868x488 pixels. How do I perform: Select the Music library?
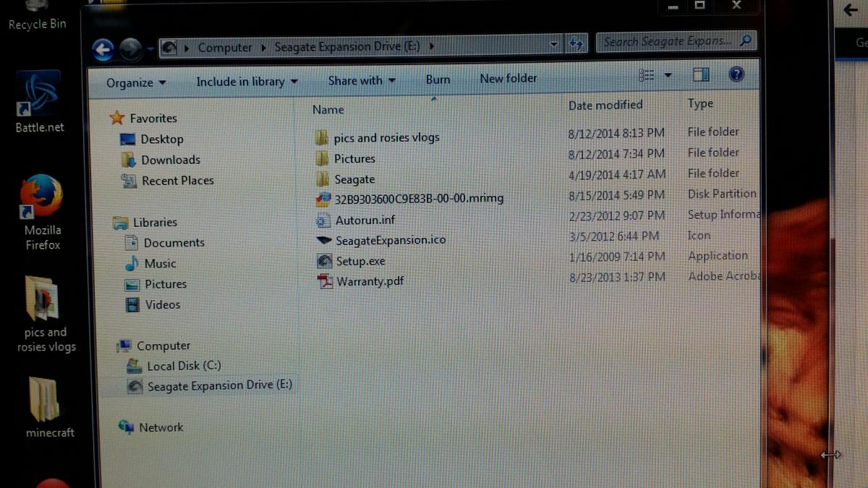coord(160,264)
